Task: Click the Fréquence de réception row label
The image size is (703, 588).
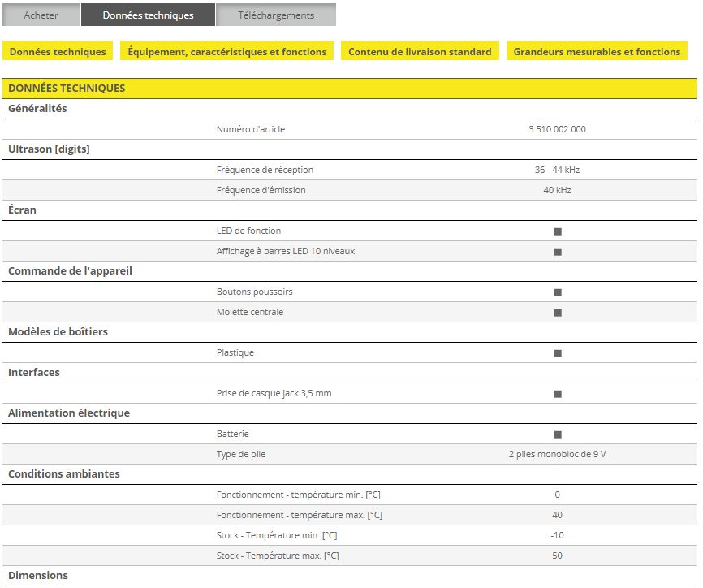Action: [265, 170]
